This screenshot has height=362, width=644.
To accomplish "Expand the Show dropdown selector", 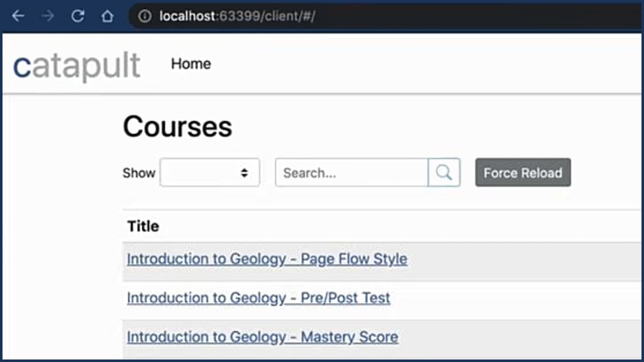I will tap(210, 172).
